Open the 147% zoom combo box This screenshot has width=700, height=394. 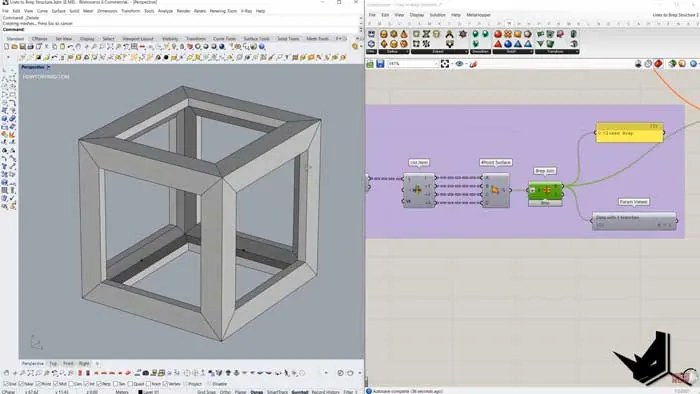pyautogui.click(x=412, y=64)
